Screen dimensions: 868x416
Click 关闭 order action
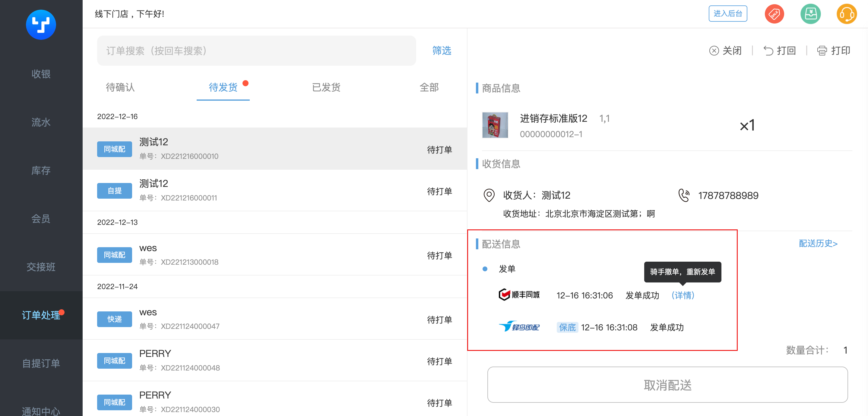click(x=725, y=51)
